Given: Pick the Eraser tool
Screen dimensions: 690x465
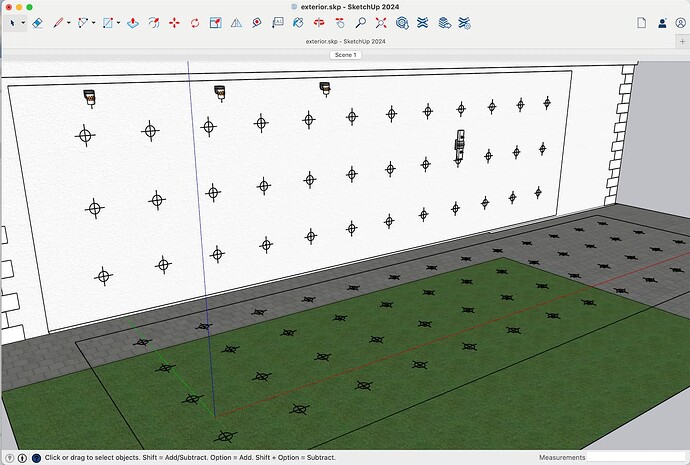Looking at the screenshot, I should point(38,23).
